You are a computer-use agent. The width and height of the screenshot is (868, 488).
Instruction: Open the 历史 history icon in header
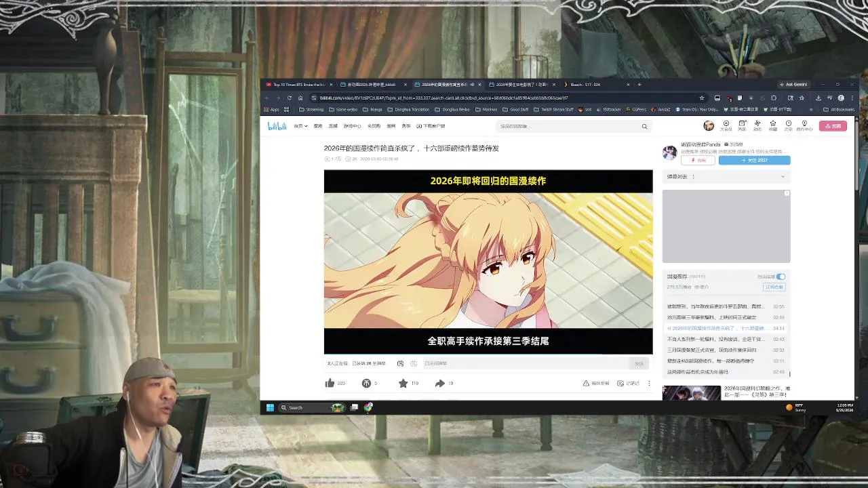[x=789, y=125]
